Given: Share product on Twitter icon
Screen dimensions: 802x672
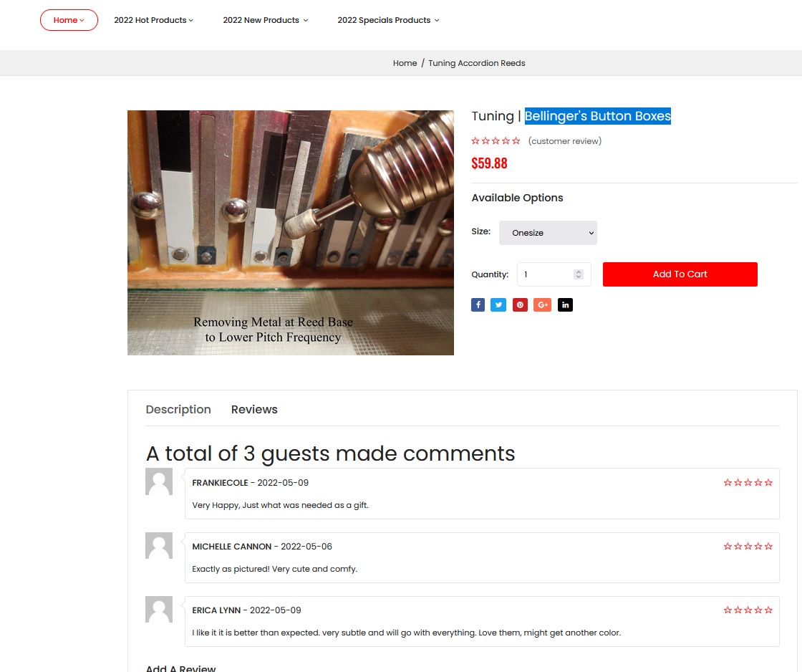Looking at the screenshot, I should point(498,305).
